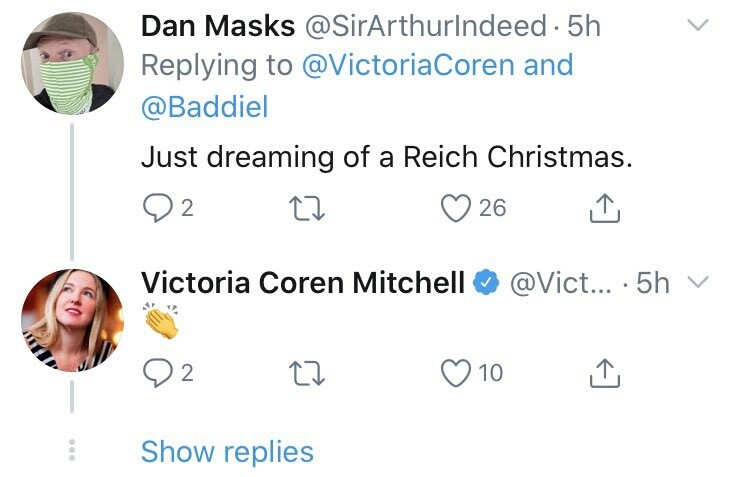The image size is (739, 477).
Task: View Dan Masks' profile picture
Action: [72, 65]
